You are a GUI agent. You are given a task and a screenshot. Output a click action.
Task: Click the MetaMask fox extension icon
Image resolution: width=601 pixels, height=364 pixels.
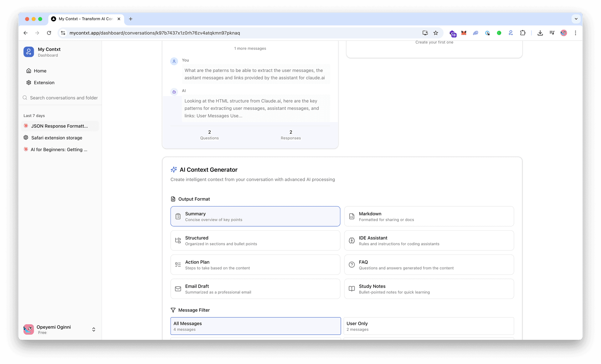click(464, 33)
